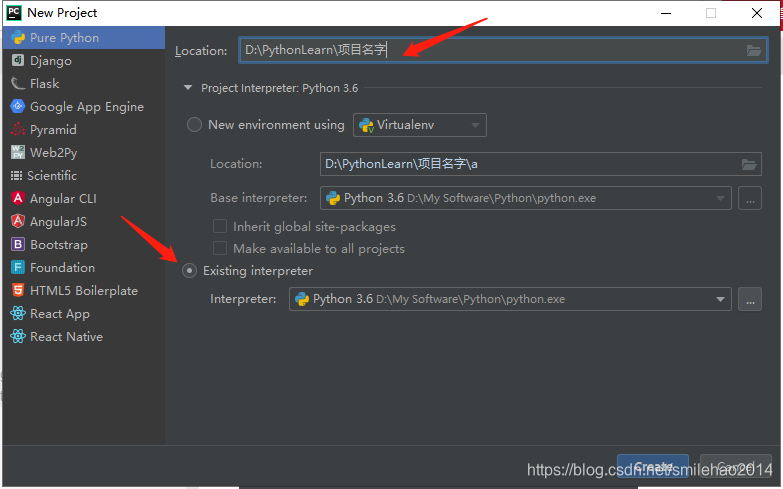This screenshot has width=783, height=489.
Task: Toggle Make available to all projects checkbox
Action: tap(220, 248)
